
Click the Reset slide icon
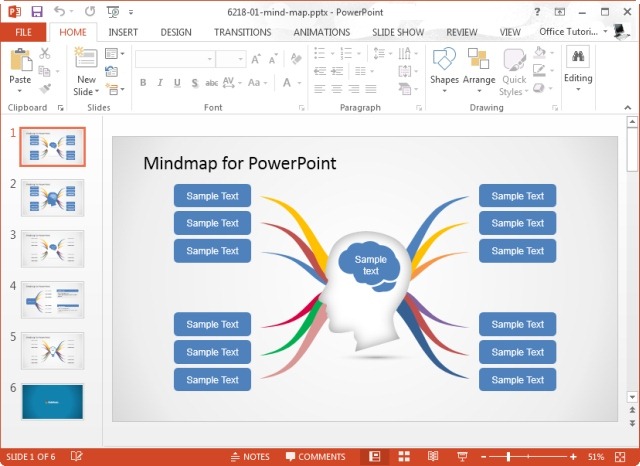click(111, 71)
